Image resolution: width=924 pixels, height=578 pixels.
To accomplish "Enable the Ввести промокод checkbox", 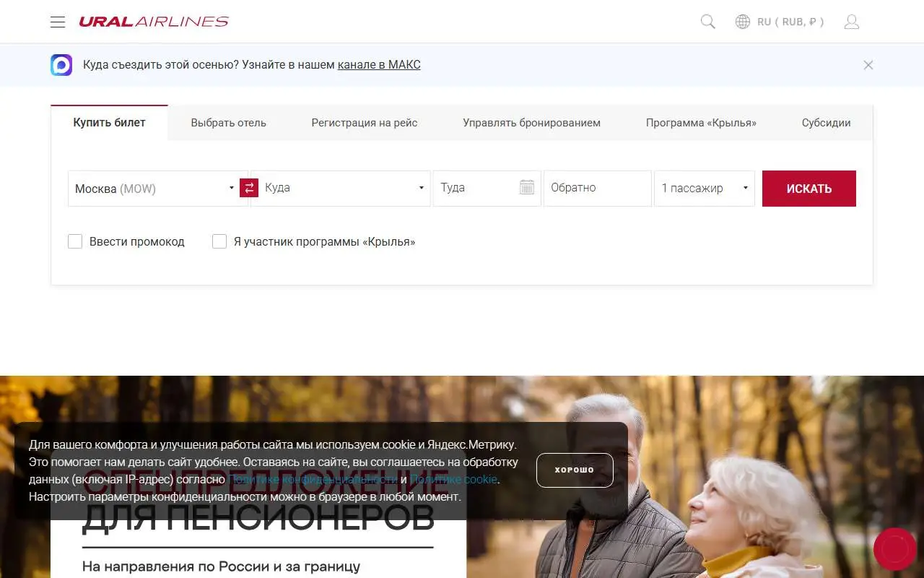I will coord(75,241).
